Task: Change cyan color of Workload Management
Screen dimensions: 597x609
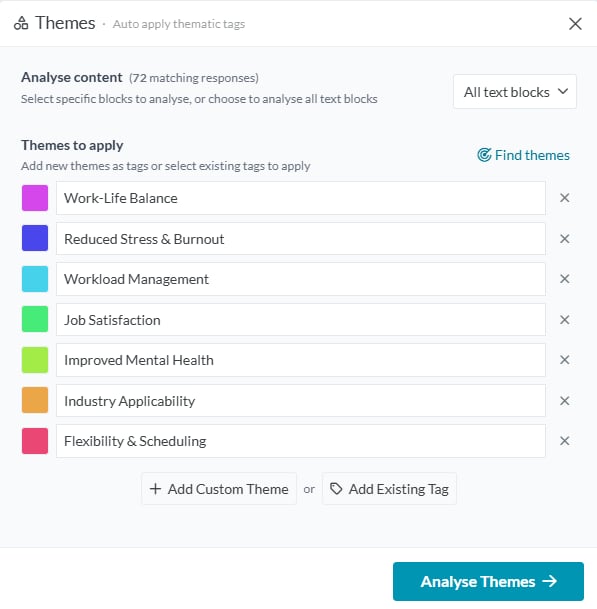Action: point(35,279)
